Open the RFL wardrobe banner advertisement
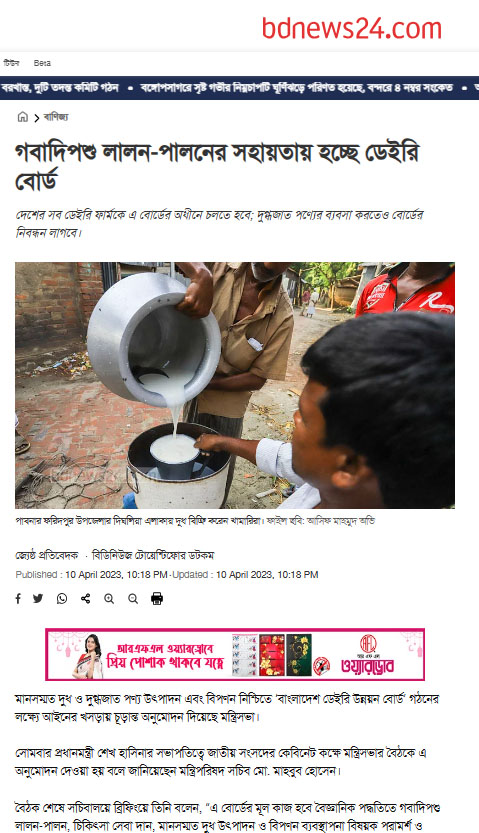Image resolution: width=479 pixels, height=833 pixels. point(235,654)
